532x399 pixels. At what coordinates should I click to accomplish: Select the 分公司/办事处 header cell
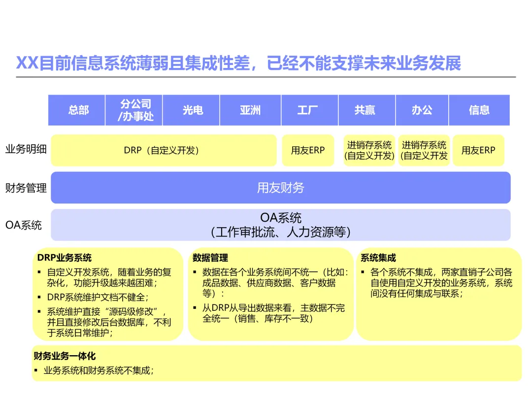pos(134,110)
